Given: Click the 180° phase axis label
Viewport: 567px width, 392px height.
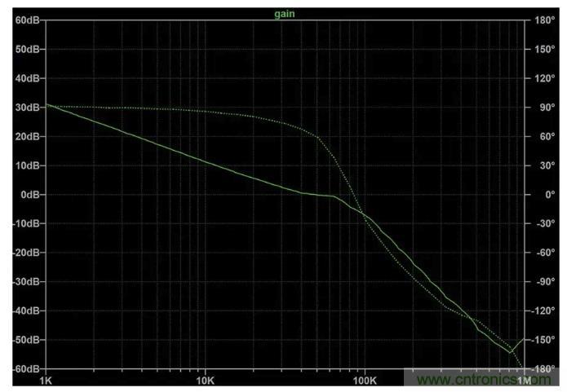Looking at the screenshot, I should [545, 20].
